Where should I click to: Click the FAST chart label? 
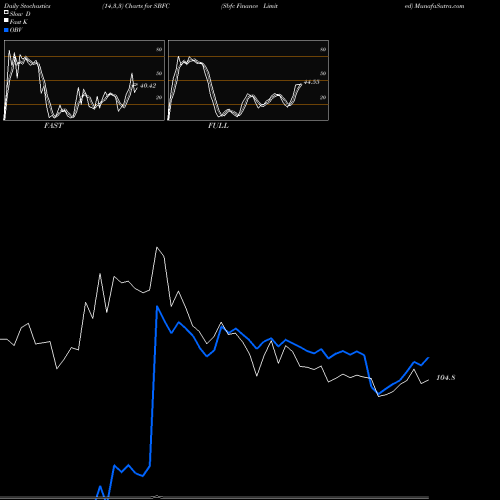pyautogui.click(x=53, y=126)
